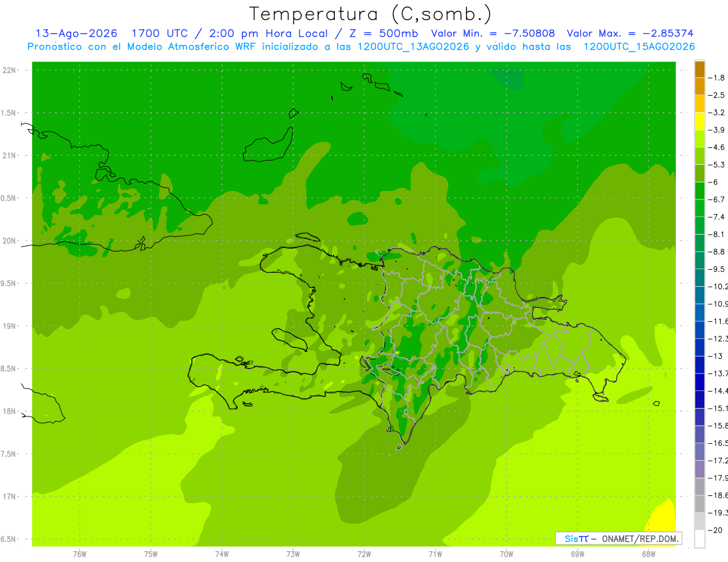
Task: Click the "-3.9" colorbar value
Action: pos(716,130)
